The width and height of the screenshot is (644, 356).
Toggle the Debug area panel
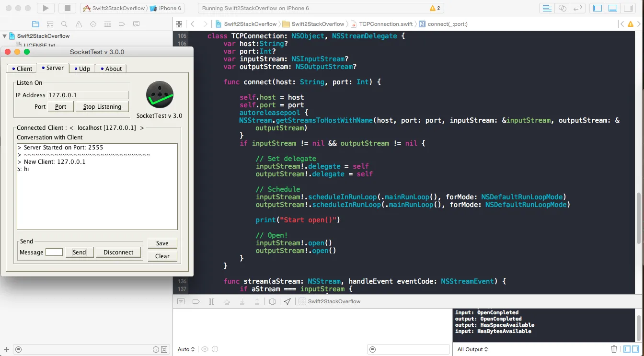(612, 8)
